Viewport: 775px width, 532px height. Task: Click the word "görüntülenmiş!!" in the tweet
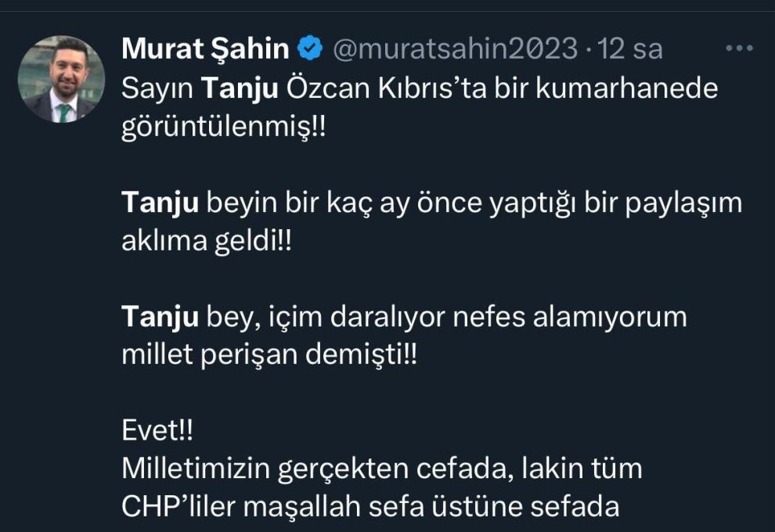pyautogui.click(x=222, y=128)
